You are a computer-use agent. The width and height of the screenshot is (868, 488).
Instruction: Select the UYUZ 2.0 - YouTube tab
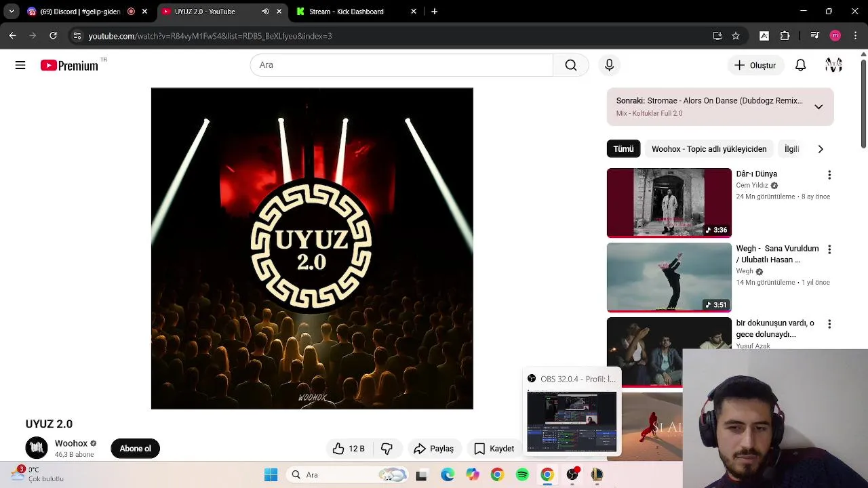(221, 12)
